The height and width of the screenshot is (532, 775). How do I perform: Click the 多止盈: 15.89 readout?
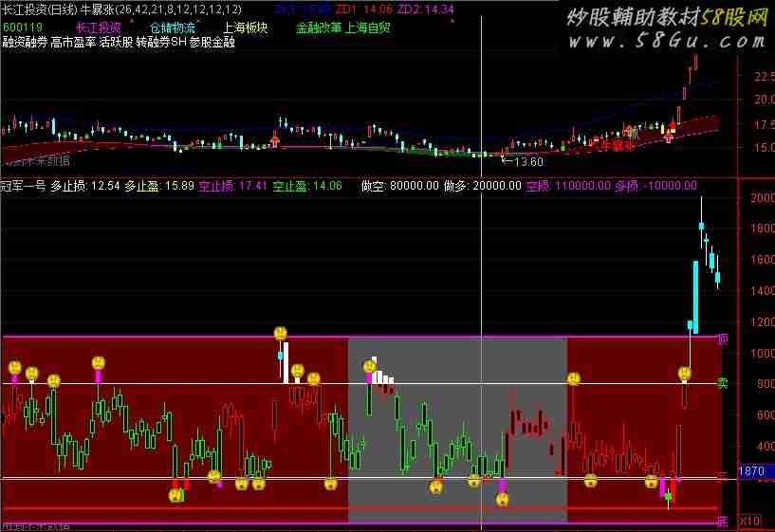158,186
